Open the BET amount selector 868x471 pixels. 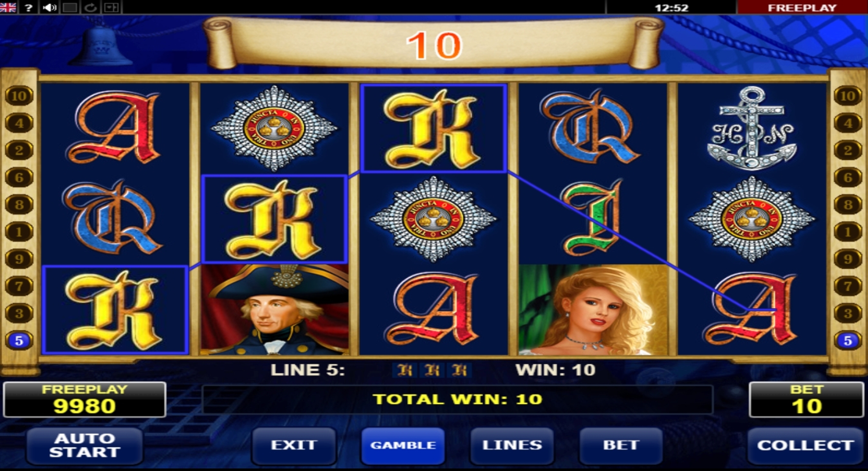click(x=621, y=445)
